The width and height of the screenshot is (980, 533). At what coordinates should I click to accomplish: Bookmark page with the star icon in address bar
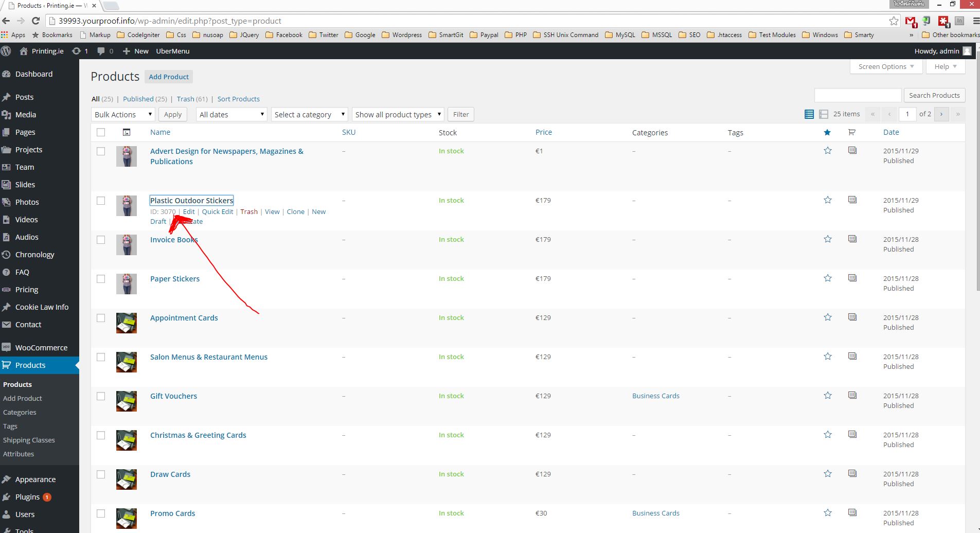coord(894,21)
